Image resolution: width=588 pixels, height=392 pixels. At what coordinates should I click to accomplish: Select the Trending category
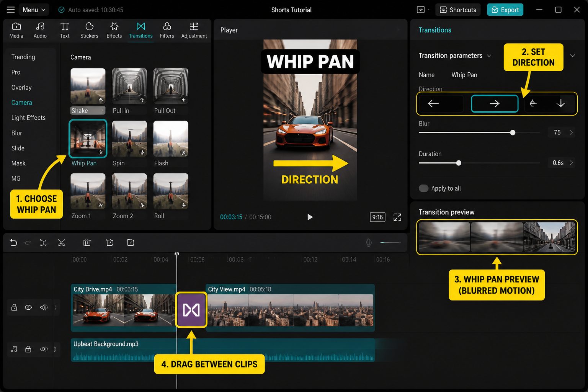pos(23,57)
